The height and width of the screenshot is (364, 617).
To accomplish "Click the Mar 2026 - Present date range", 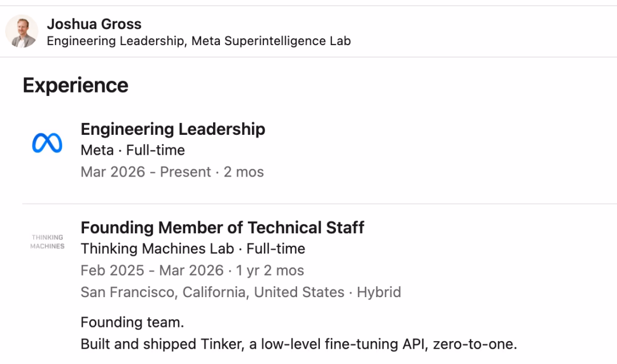I will [146, 172].
